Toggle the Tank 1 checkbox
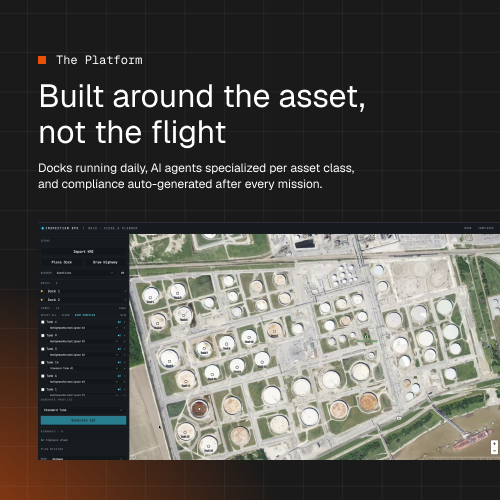Screen dimensions: 500x500 click(x=43, y=389)
